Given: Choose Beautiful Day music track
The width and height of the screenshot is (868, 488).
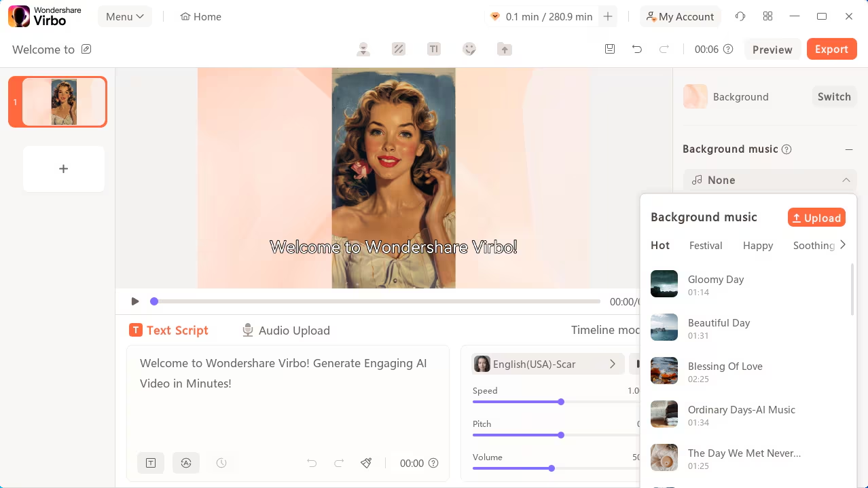Looking at the screenshot, I should click(747, 328).
